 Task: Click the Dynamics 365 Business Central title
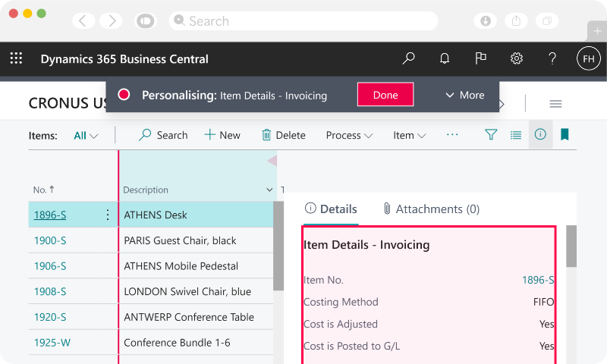tap(124, 59)
